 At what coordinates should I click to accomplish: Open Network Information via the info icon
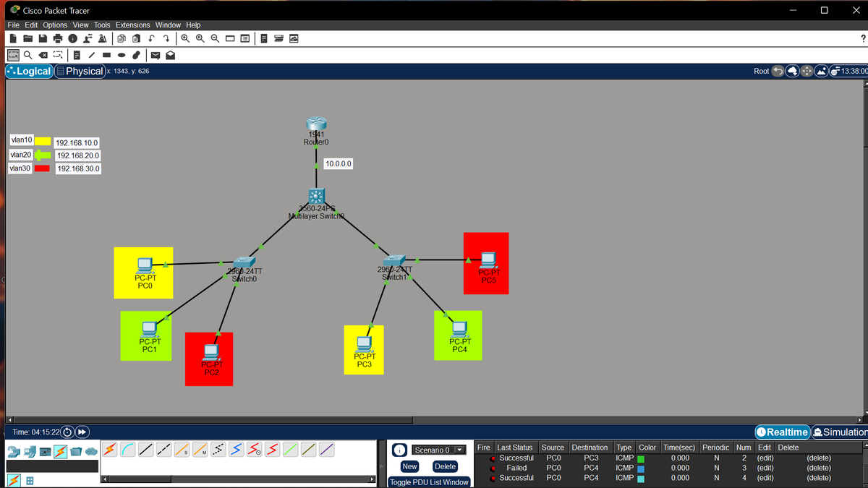[x=73, y=38]
